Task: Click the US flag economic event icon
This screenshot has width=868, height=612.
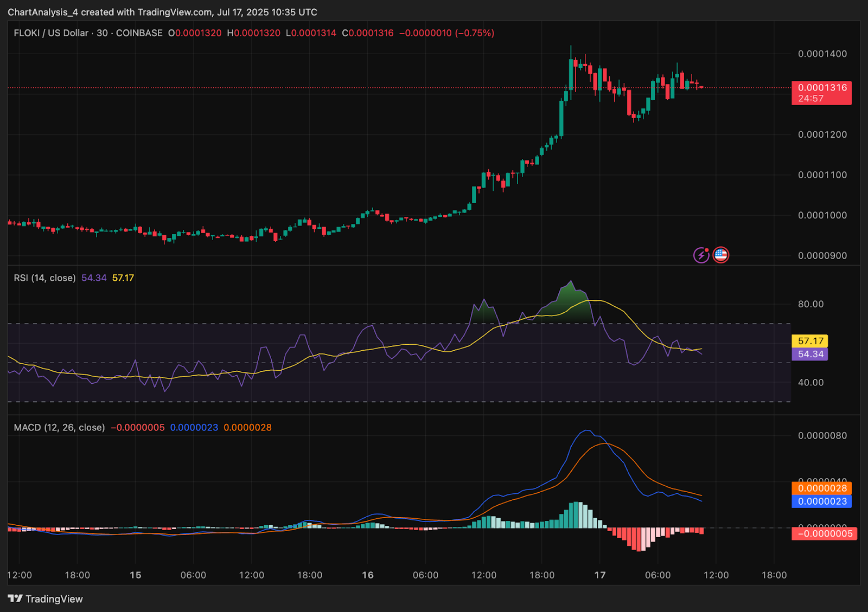Action: [x=720, y=255]
